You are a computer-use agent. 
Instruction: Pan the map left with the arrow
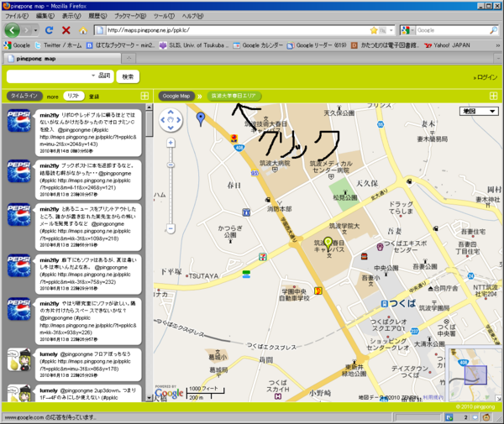click(x=163, y=120)
